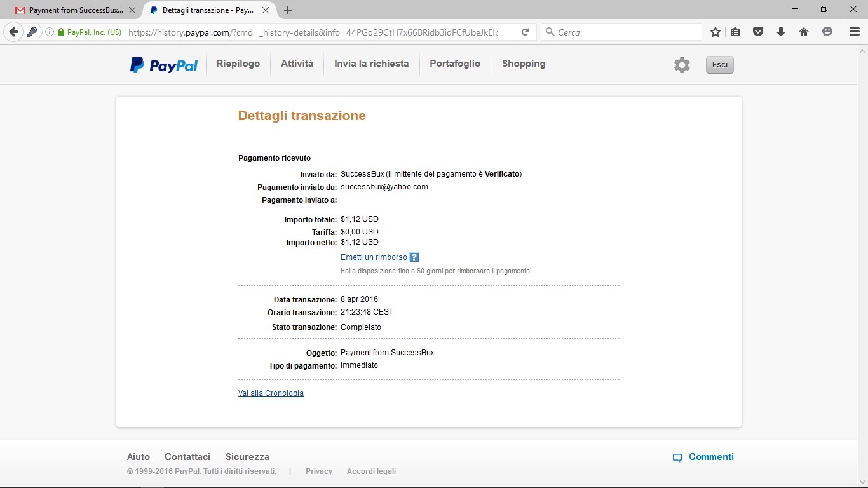The width and height of the screenshot is (868, 488).
Task: Click the Esci logout button
Action: (x=720, y=65)
